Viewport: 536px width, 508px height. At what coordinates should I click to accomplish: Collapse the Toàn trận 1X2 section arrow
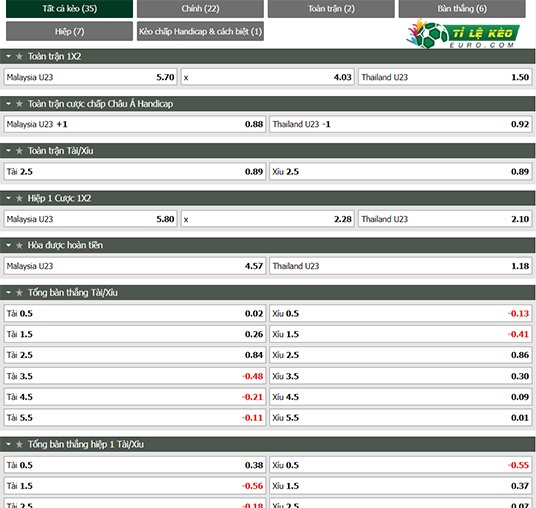point(9,56)
